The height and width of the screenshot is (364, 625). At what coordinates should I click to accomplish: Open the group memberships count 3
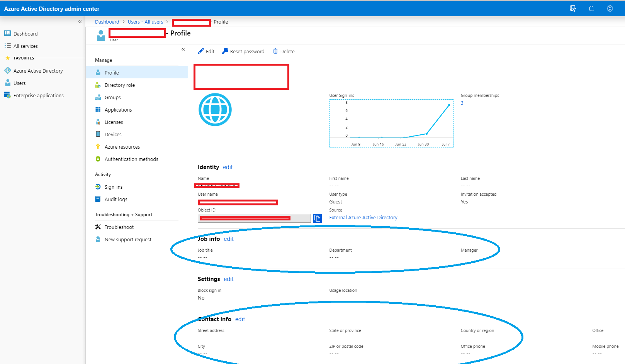coord(462,103)
